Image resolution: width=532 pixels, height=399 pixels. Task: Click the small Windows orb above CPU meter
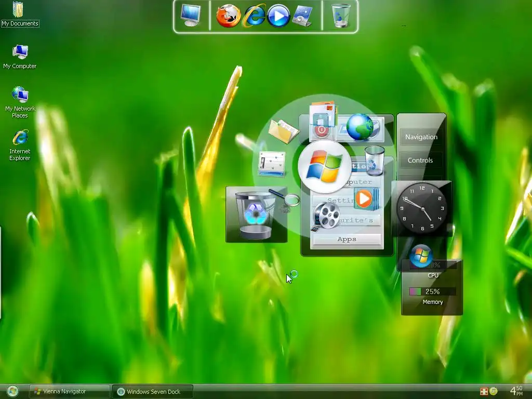click(x=420, y=256)
